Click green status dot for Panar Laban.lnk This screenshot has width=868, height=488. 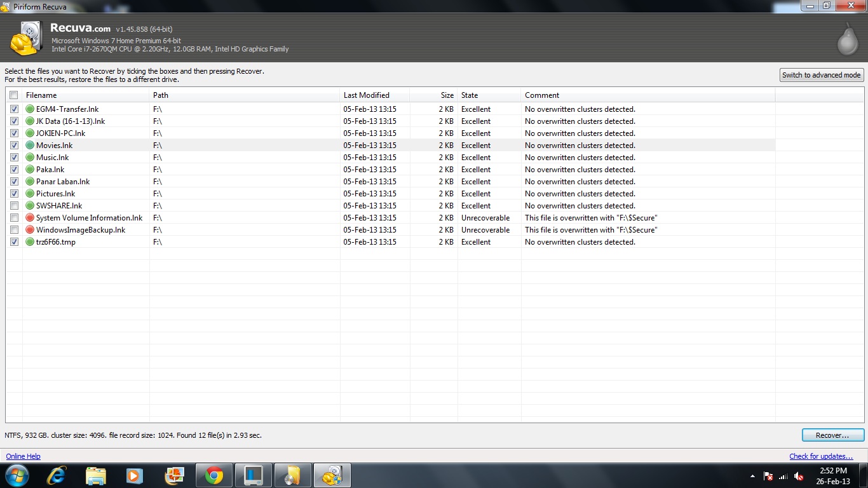[30, 182]
